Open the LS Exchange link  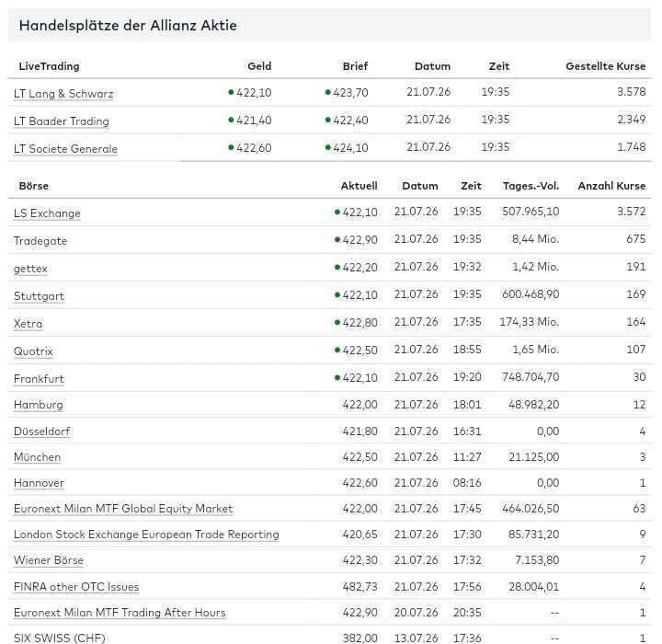point(47,213)
